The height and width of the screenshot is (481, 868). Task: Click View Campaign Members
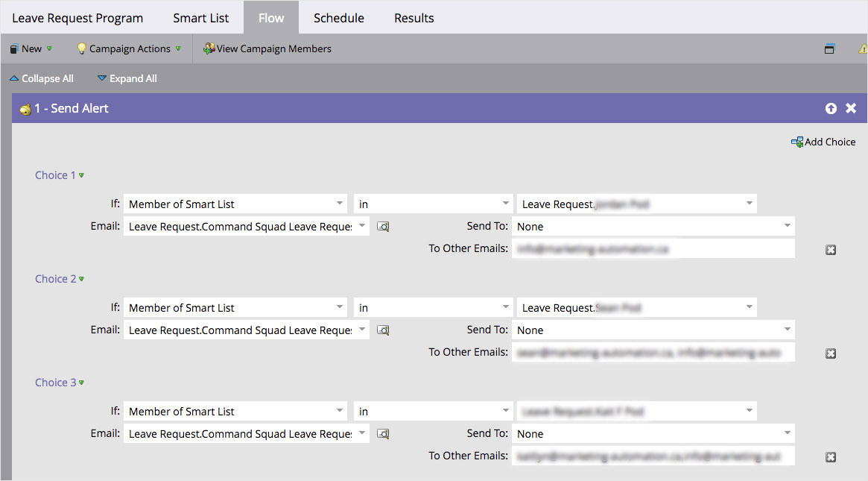pos(267,48)
